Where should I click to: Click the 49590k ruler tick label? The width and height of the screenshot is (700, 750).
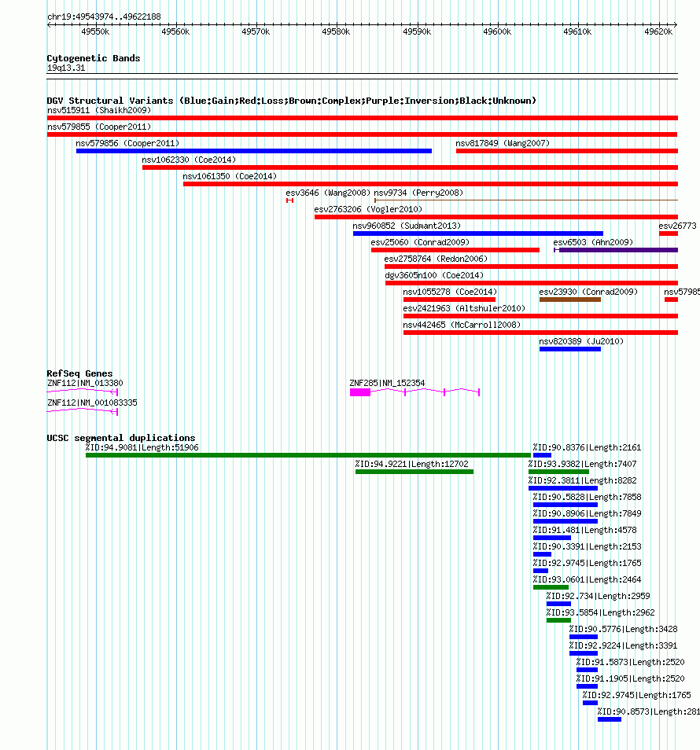(x=417, y=31)
